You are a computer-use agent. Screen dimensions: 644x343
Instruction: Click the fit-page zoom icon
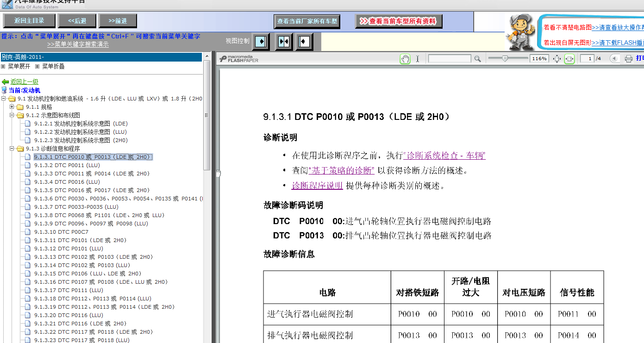557,59
